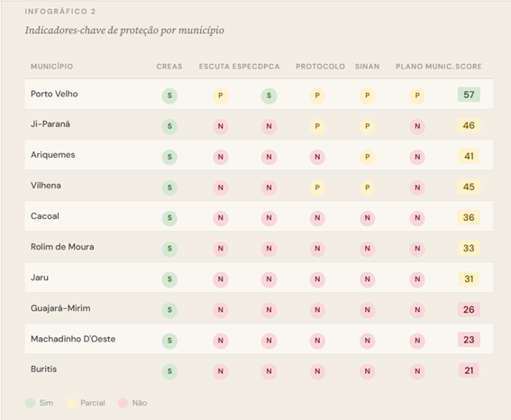Click the Porto Velho score 57
This screenshot has width=511, height=420.
coord(469,95)
